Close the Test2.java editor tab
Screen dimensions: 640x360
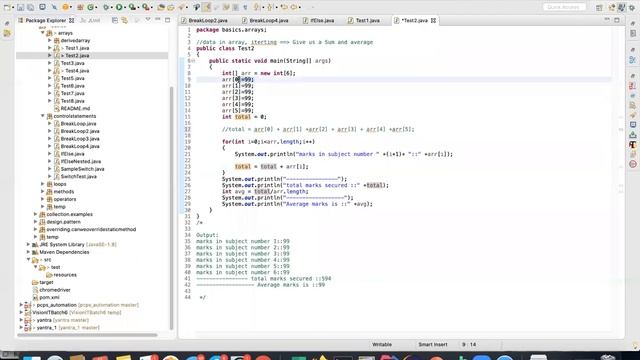[x=433, y=20]
